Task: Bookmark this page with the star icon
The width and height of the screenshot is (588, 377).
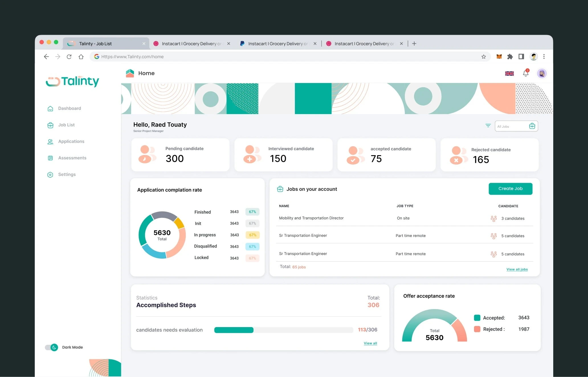Action: [483, 56]
